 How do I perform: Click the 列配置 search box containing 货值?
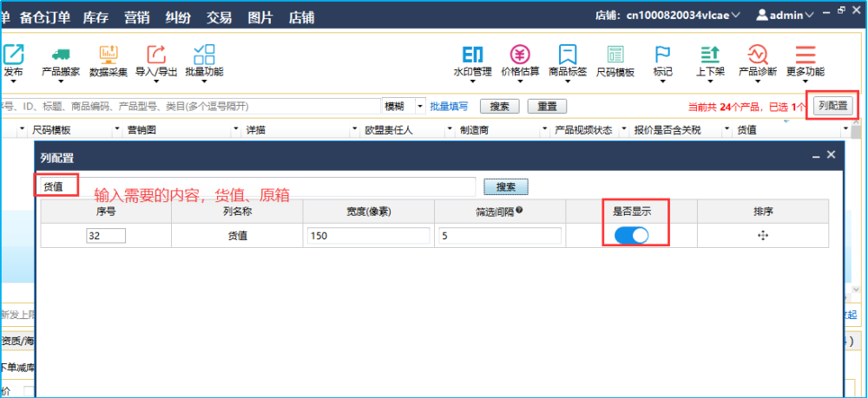[x=257, y=186]
